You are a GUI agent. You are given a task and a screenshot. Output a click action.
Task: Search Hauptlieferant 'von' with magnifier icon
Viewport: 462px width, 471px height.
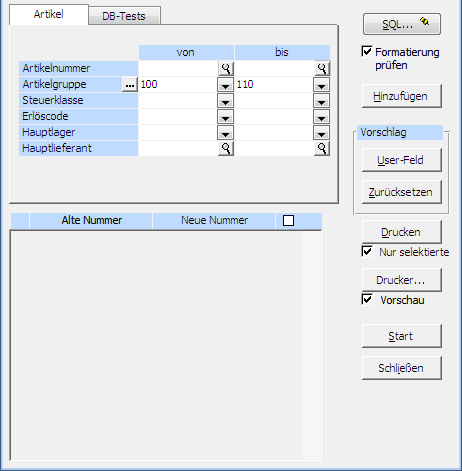[x=226, y=148]
